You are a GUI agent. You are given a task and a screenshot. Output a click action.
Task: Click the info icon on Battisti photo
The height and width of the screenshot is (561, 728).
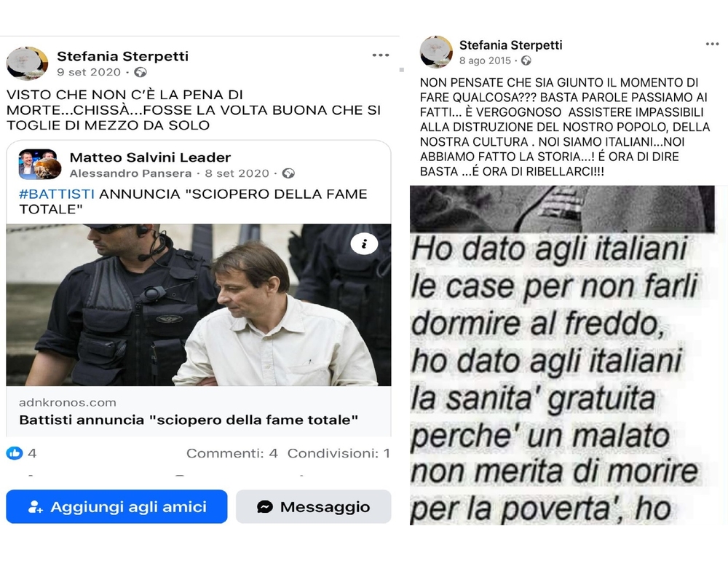[x=364, y=243]
